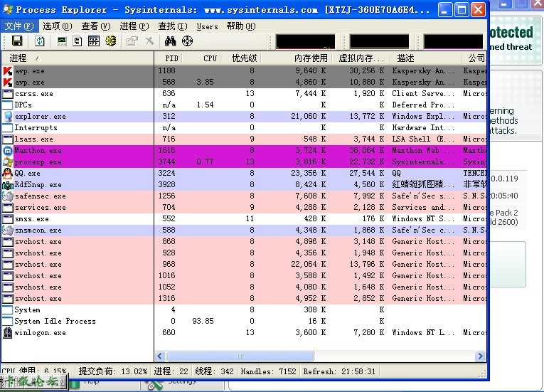Click the horizontal scrollbar left arrow

pyautogui.click(x=160, y=356)
